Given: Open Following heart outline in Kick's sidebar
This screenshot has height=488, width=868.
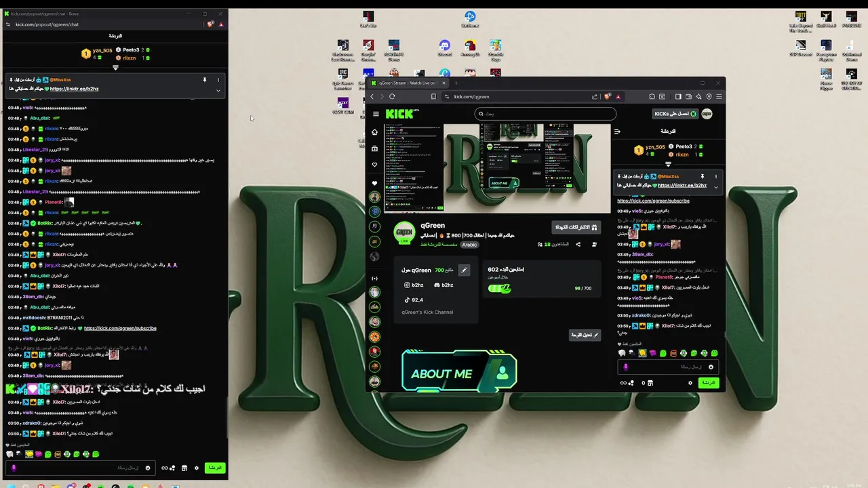Looking at the screenshot, I should (x=374, y=165).
